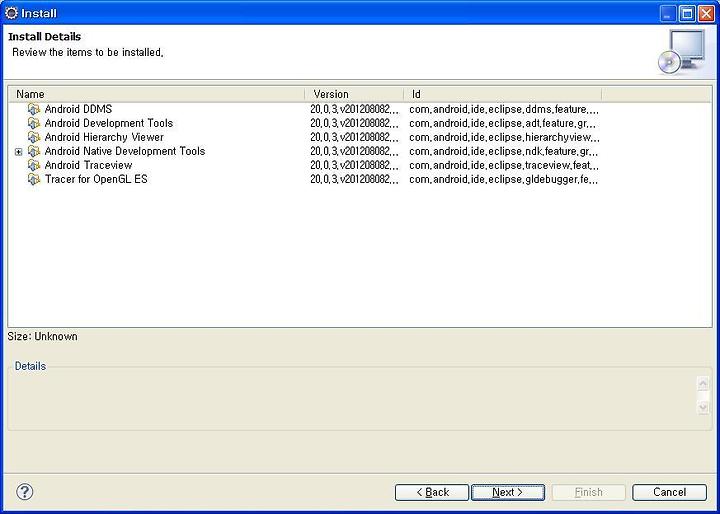Image resolution: width=720 pixels, height=514 pixels.
Task: Select the Android Development Tools row
Action: [x=360, y=123]
